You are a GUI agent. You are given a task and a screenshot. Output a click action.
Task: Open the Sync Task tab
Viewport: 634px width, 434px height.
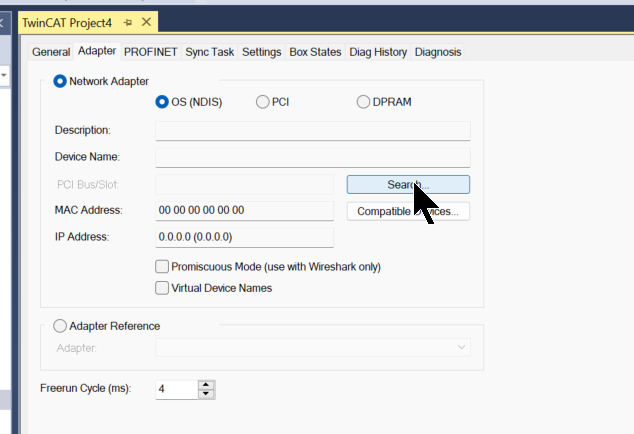pyautogui.click(x=209, y=52)
